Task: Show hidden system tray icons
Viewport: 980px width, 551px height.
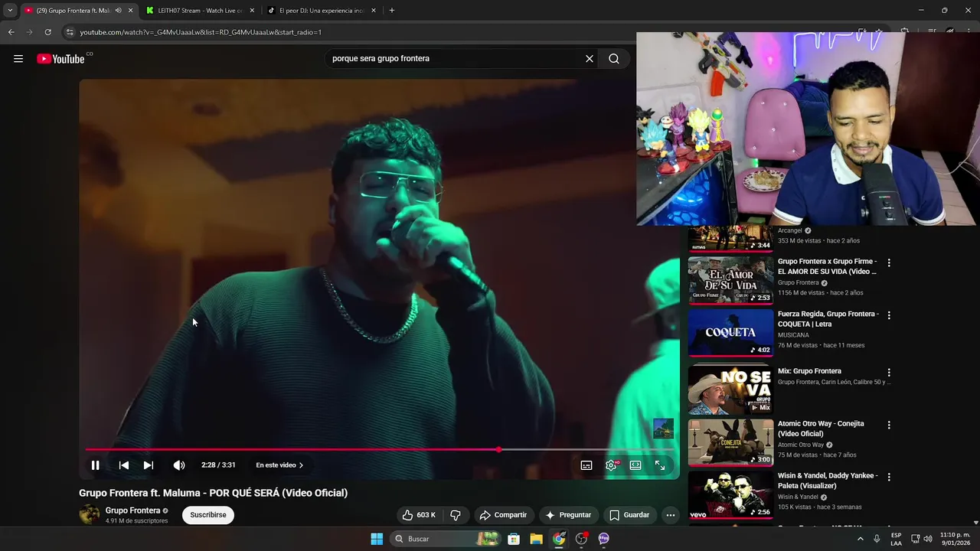Action: pyautogui.click(x=860, y=539)
